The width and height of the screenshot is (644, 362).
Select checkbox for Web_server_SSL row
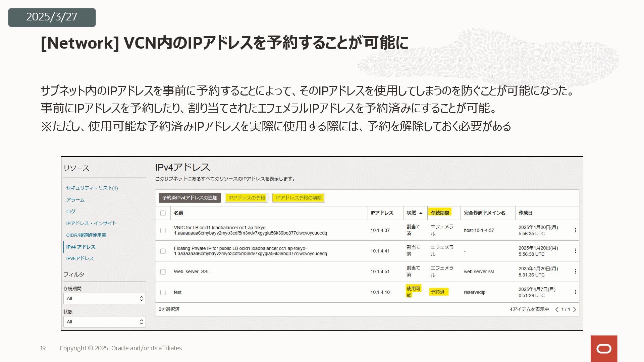tap(163, 272)
